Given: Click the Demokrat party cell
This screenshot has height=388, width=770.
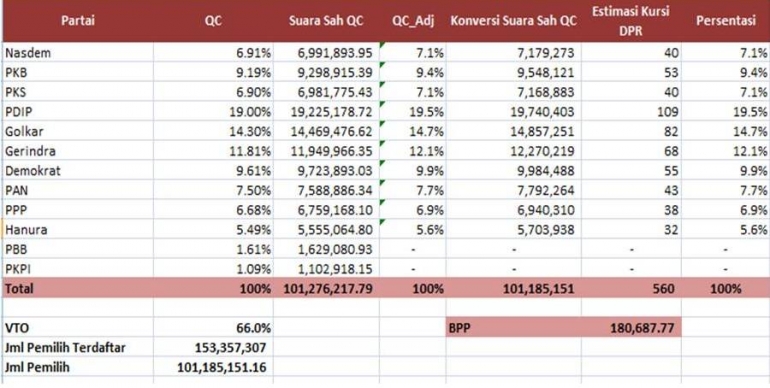Looking at the screenshot, I should 78,170.
